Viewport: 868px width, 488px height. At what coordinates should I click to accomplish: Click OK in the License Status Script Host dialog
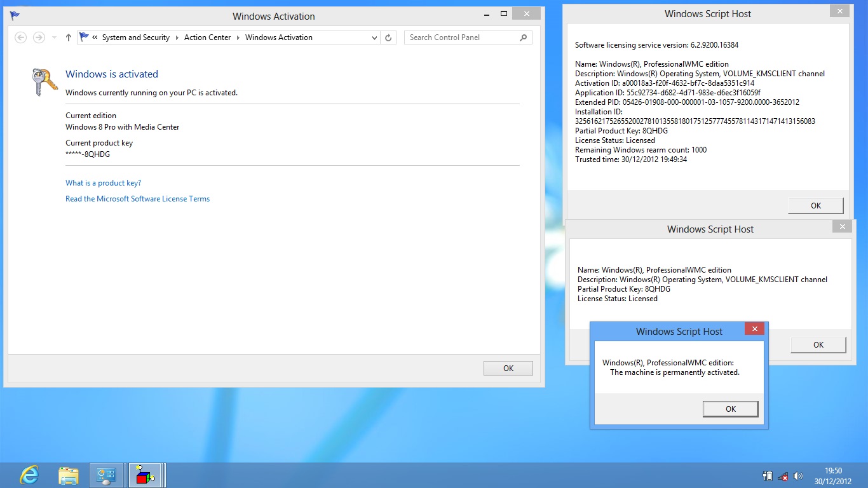pos(818,345)
